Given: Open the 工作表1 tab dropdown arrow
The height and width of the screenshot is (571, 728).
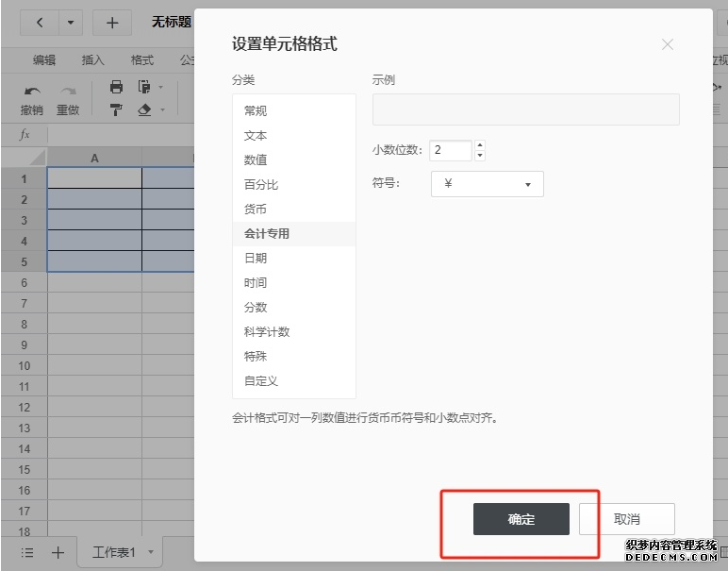Looking at the screenshot, I should (151, 552).
